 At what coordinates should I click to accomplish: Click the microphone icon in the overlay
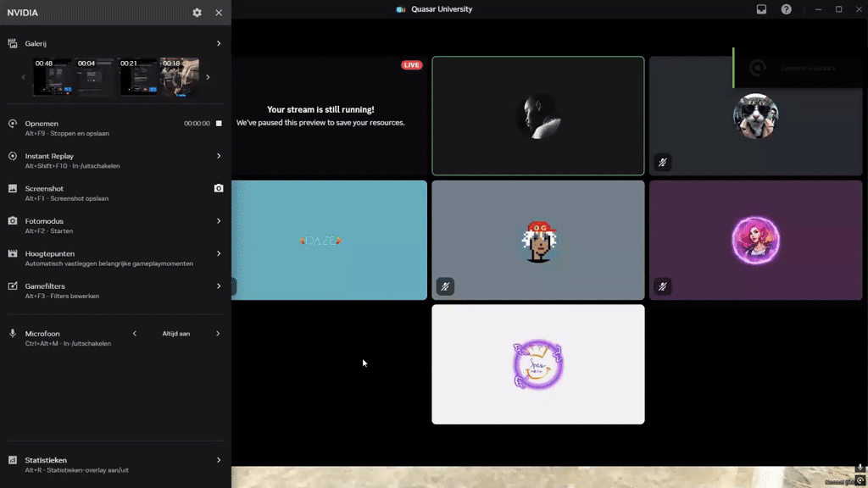13,334
